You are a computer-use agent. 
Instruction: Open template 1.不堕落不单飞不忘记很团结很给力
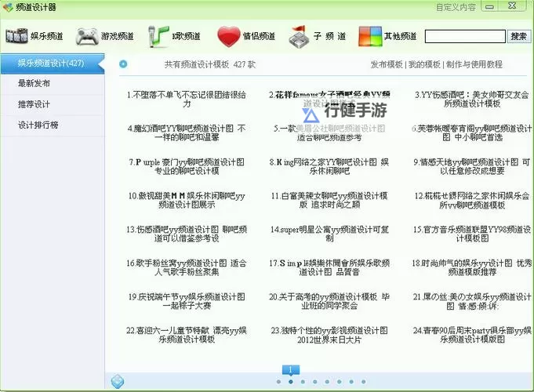click(x=187, y=99)
